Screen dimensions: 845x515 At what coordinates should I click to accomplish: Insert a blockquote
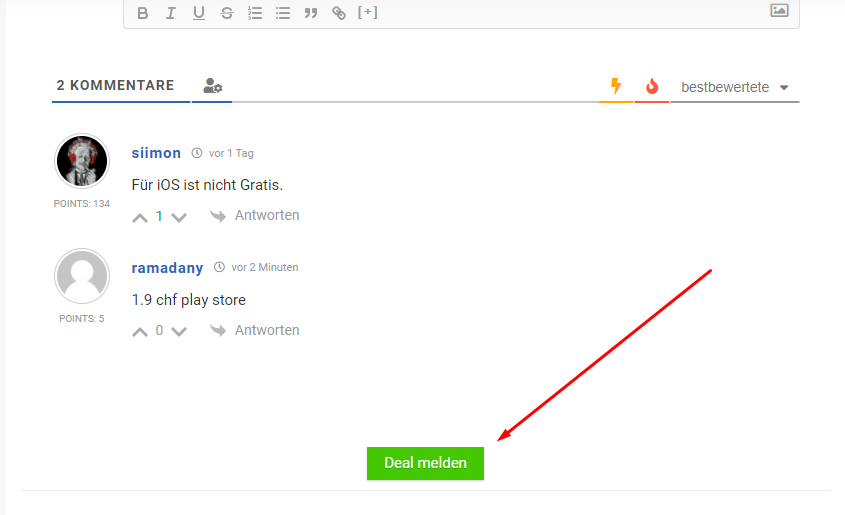tap(310, 13)
